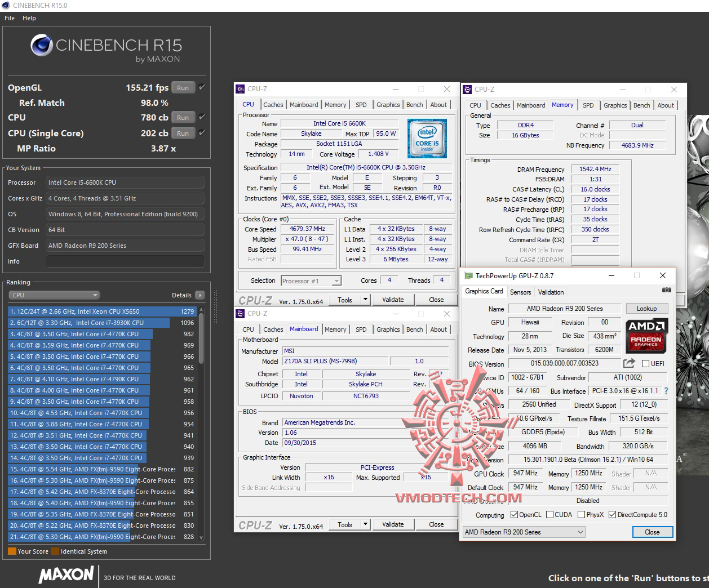Screen dimensions: 709x588
Task: Click Validate in the top CPU-Z window
Action: [x=393, y=300]
